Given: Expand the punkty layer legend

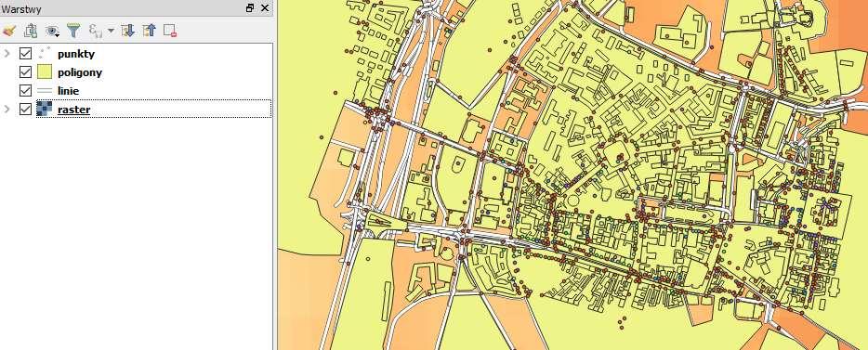Looking at the screenshot, I should pyautogui.click(x=7, y=54).
